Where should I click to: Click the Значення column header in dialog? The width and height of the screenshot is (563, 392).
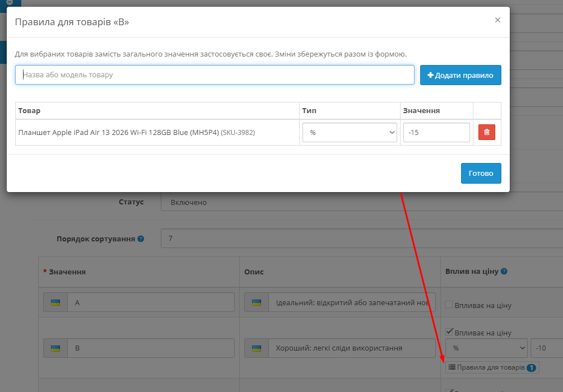pyautogui.click(x=421, y=110)
